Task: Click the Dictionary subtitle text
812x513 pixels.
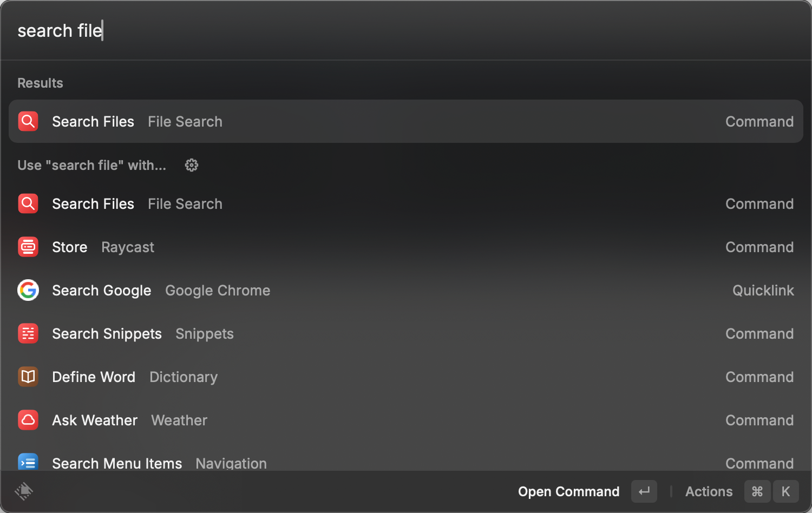Action: [x=184, y=377]
